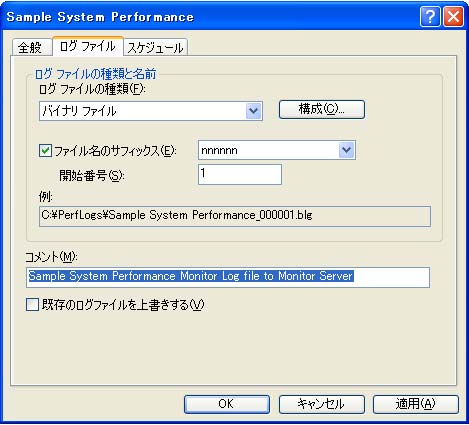Click the バイナリ ファイル combo box
This screenshot has width=469, height=425.
(151, 111)
